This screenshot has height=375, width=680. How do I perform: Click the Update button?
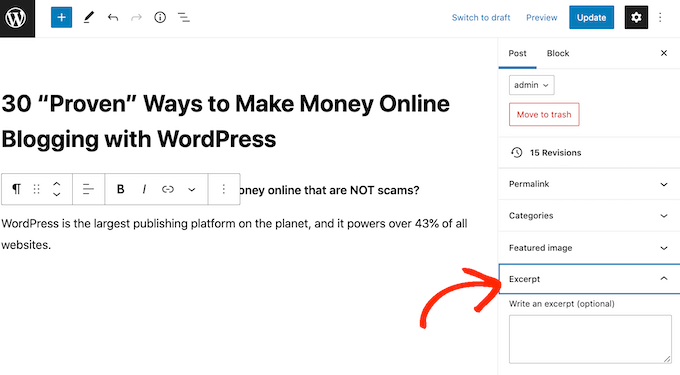click(592, 17)
